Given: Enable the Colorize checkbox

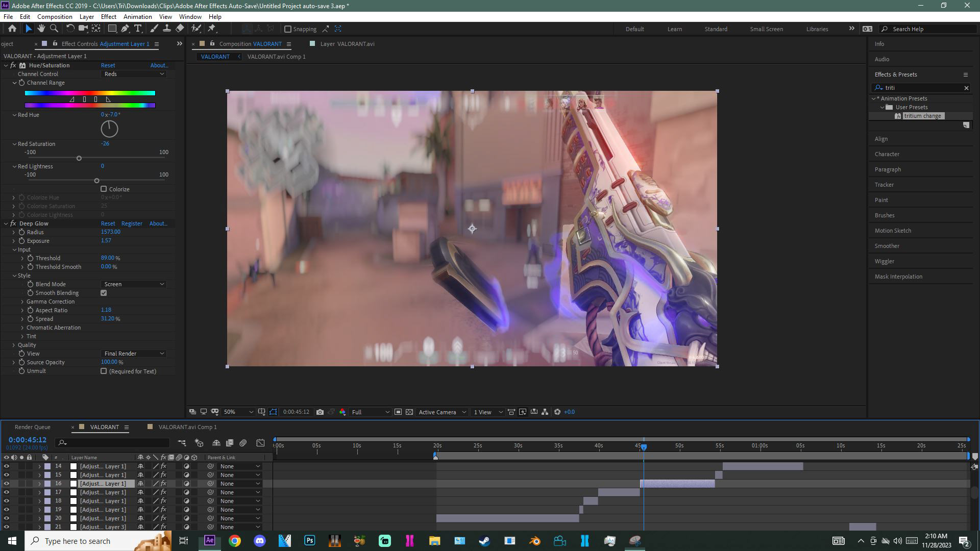Looking at the screenshot, I should [x=104, y=189].
